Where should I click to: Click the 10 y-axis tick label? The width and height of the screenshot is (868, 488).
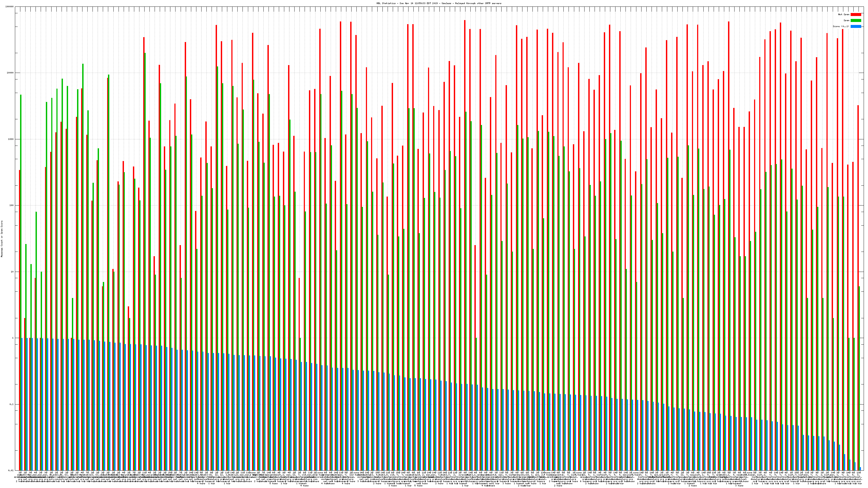(12, 272)
